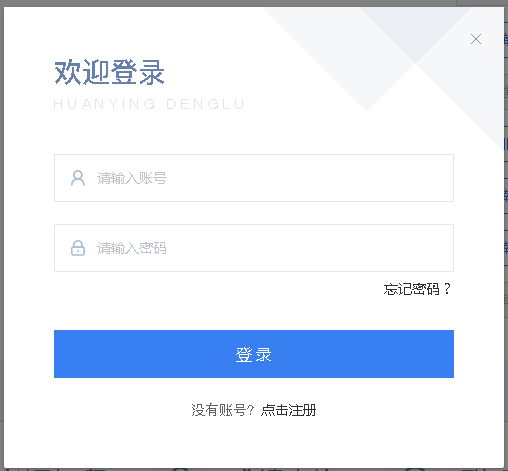Select the 请输入账号 placeholder text

(132, 178)
